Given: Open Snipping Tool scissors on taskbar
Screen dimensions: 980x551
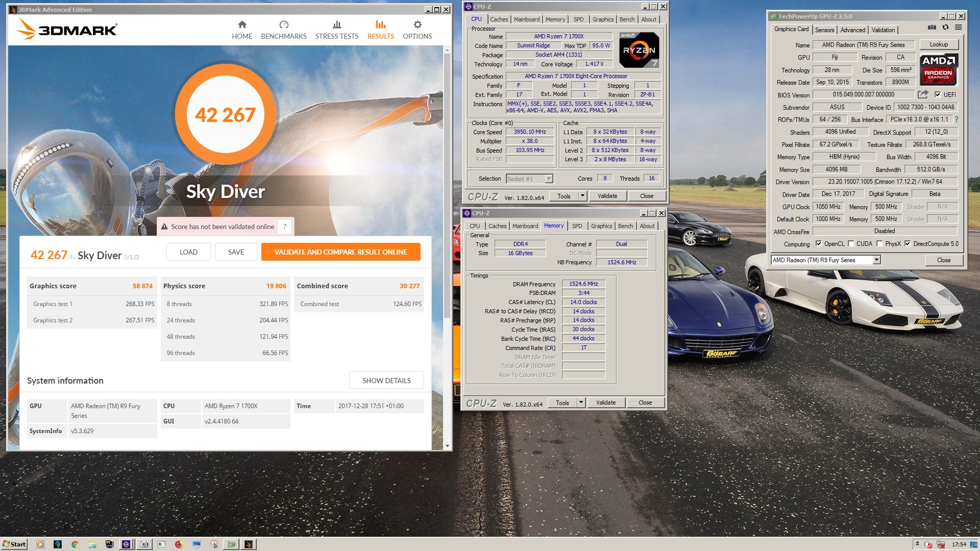Looking at the screenshot, I should click(214, 544).
